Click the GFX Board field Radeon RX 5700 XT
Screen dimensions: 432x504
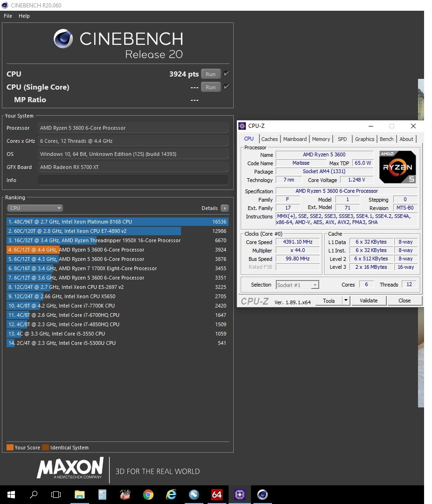click(x=133, y=167)
